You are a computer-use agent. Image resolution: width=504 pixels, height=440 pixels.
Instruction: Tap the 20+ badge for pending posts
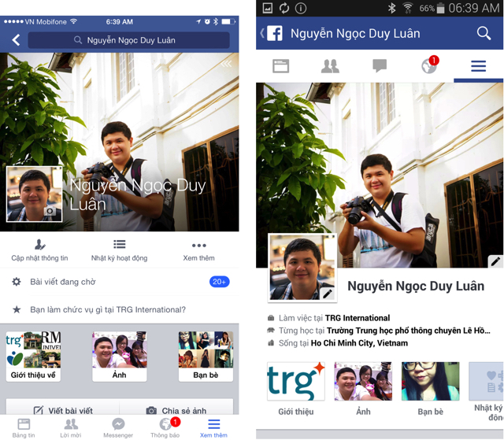219,282
